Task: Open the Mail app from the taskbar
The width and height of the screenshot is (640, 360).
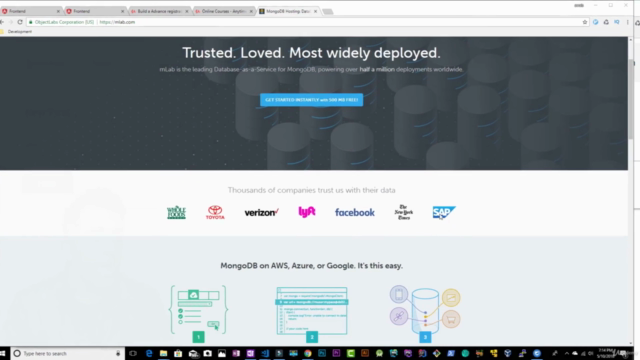Action: [193, 353]
